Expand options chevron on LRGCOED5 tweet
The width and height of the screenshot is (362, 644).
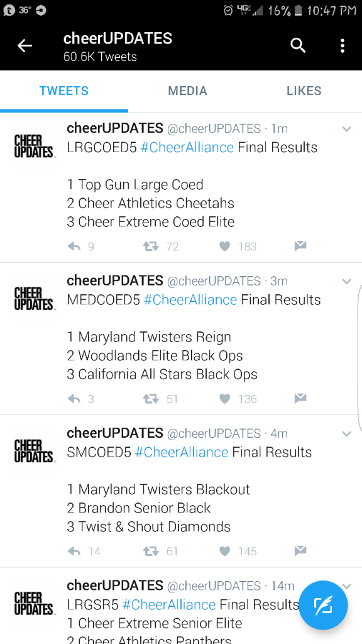tap(347, 129)
